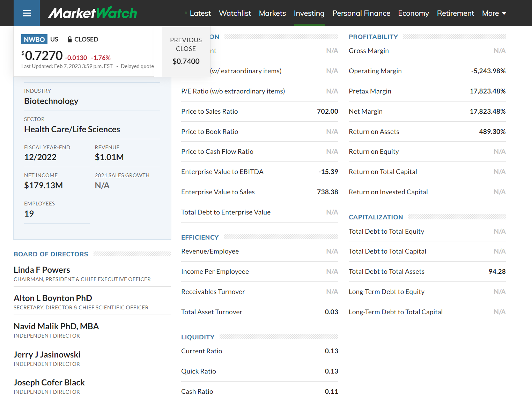Click the Delayed quote note
Image resolution: width=532 pixels, height=399 pixels.
[x=137, y=66]
